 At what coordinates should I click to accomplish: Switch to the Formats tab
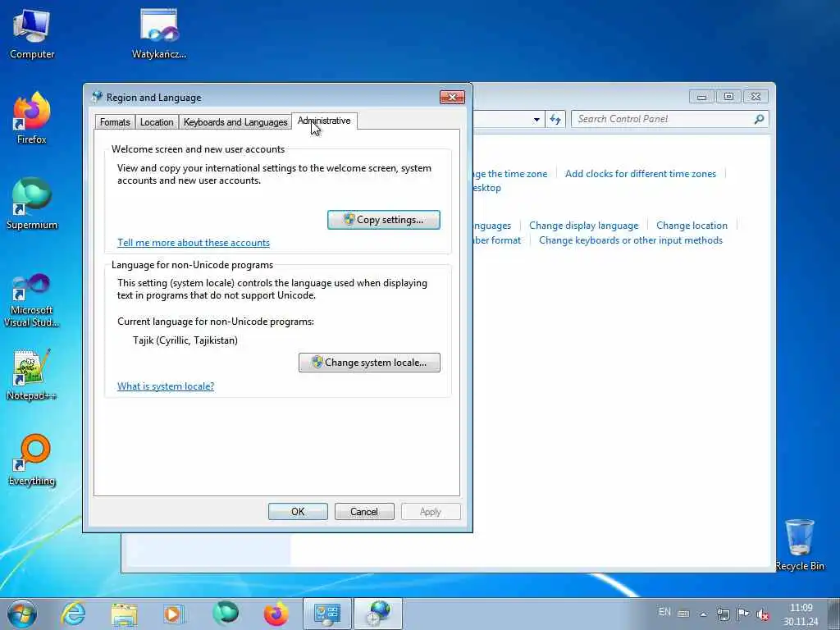(115, 122)
